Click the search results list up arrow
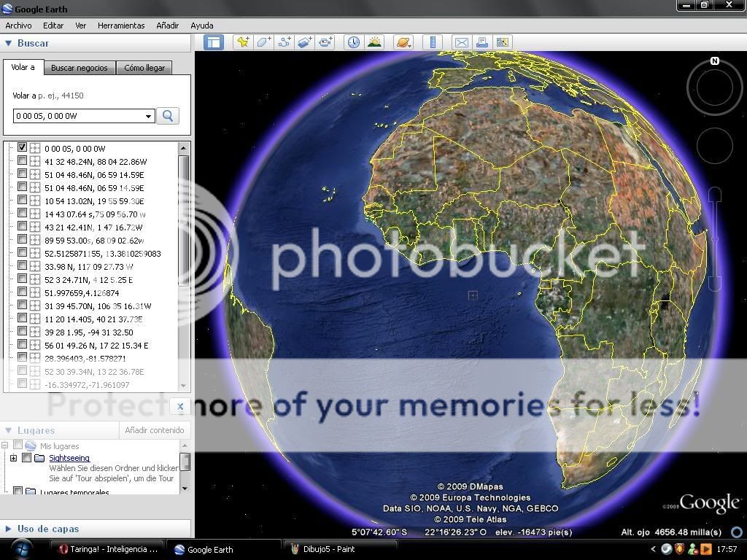747x560 pixels. pyautogui.click(x=183, y=149)
